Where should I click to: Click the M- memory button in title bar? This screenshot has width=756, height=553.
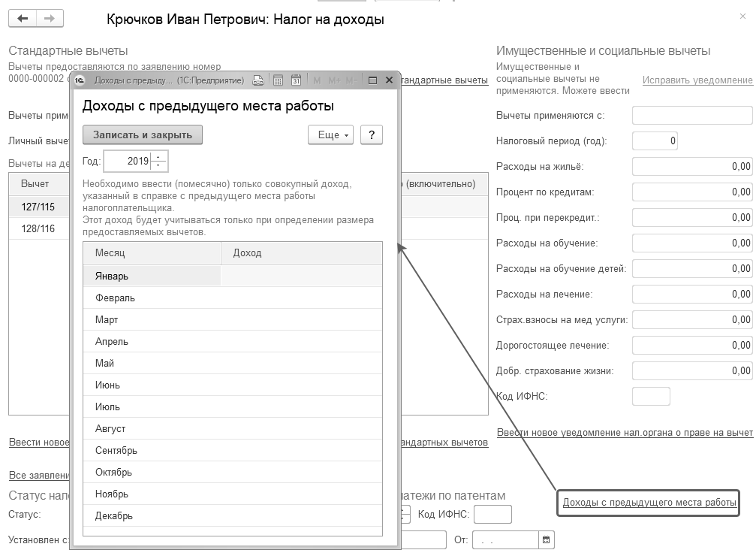pyautogui.click(x=351, y=80)
